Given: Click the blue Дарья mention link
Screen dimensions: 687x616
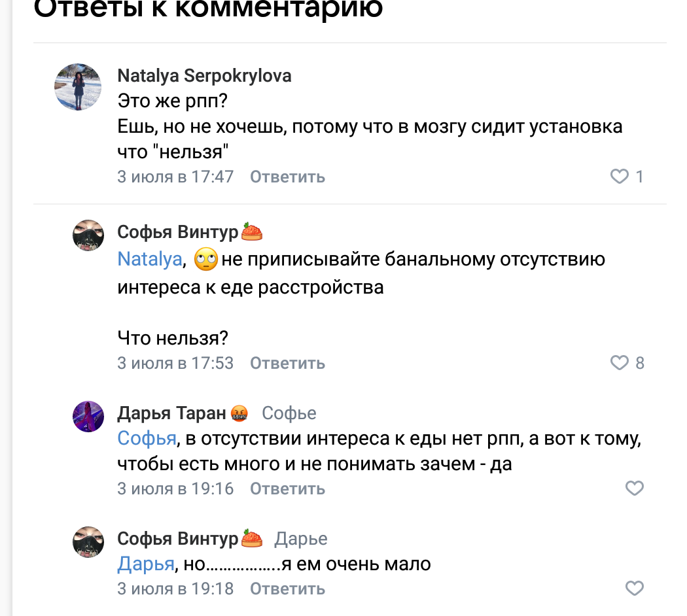Looking at the screenshot, I should (145, 564).
